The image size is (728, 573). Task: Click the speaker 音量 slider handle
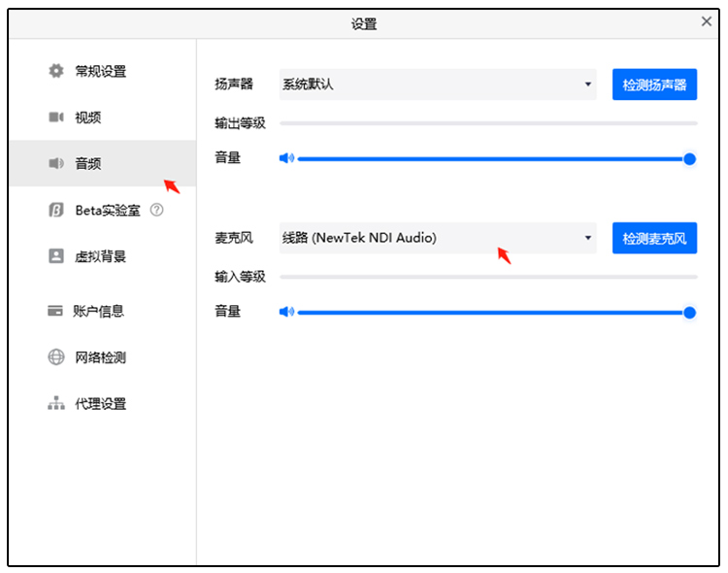[x=689, y=158]
